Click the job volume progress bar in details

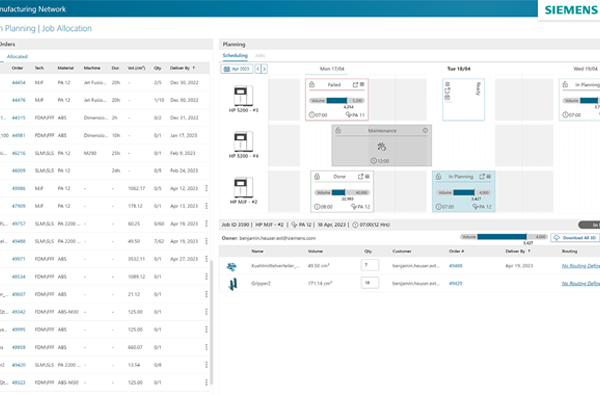pyautogui.click(x=504, y=237)
